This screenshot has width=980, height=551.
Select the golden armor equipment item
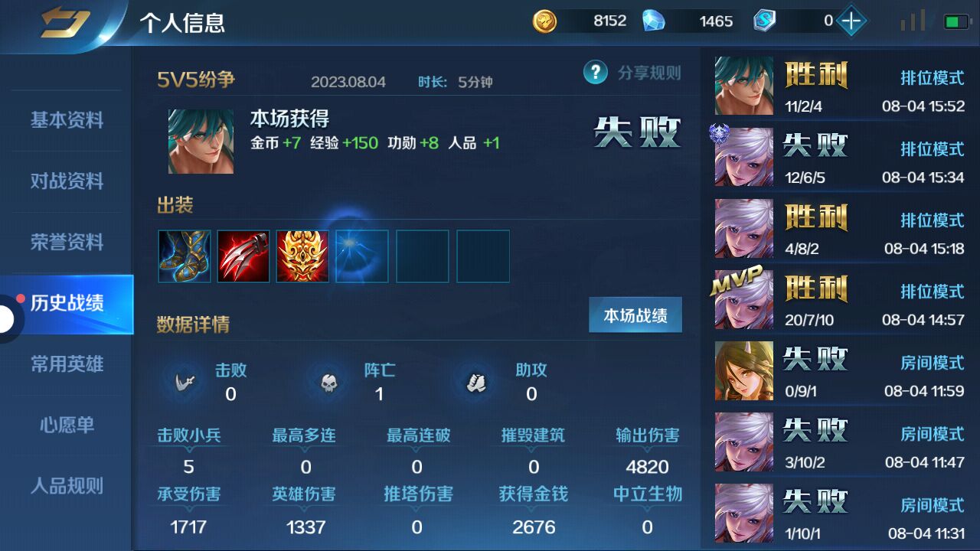coord(302,256)
